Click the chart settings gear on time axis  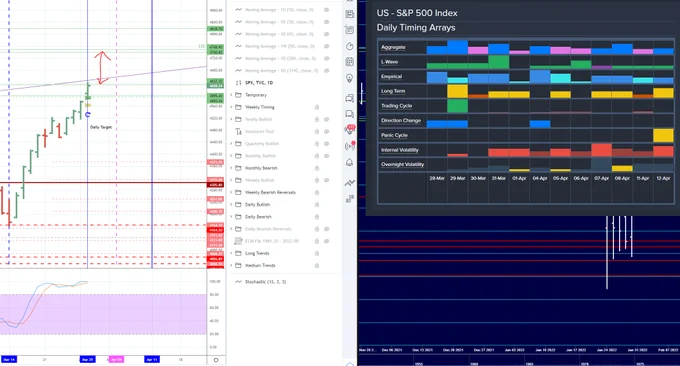(216, 360)
